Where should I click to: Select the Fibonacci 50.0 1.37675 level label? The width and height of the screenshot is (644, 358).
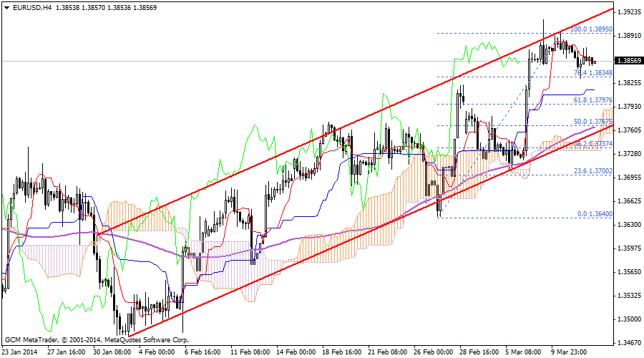(x=593, y=122)
